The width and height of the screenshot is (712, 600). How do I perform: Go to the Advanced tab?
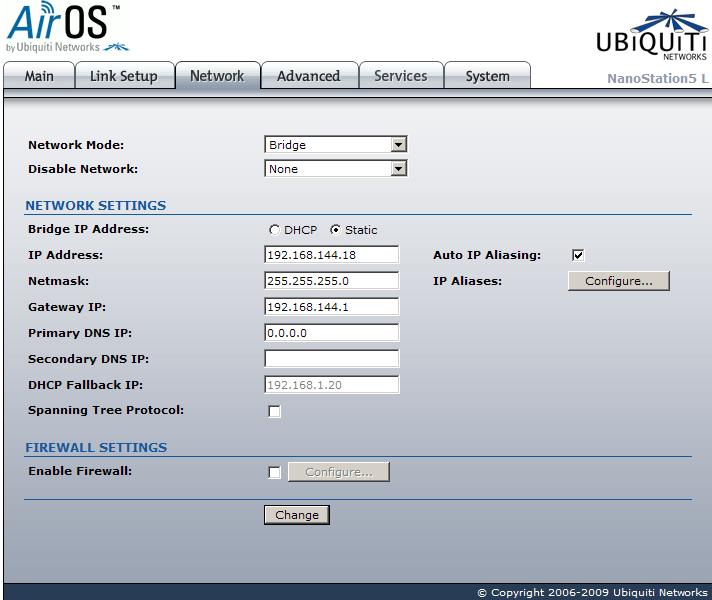click(309, 75)
